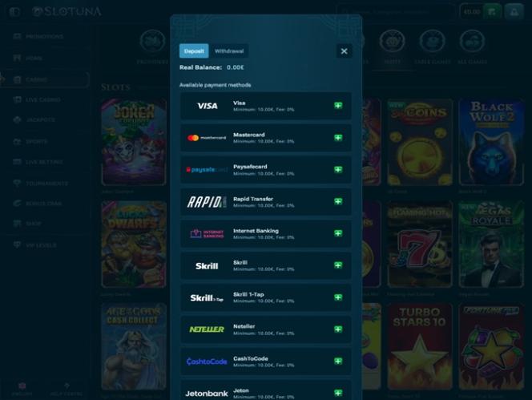This screenshot has width=532, height=400.
Task: Open Visa deposit details via plus button
Action: 338,106
